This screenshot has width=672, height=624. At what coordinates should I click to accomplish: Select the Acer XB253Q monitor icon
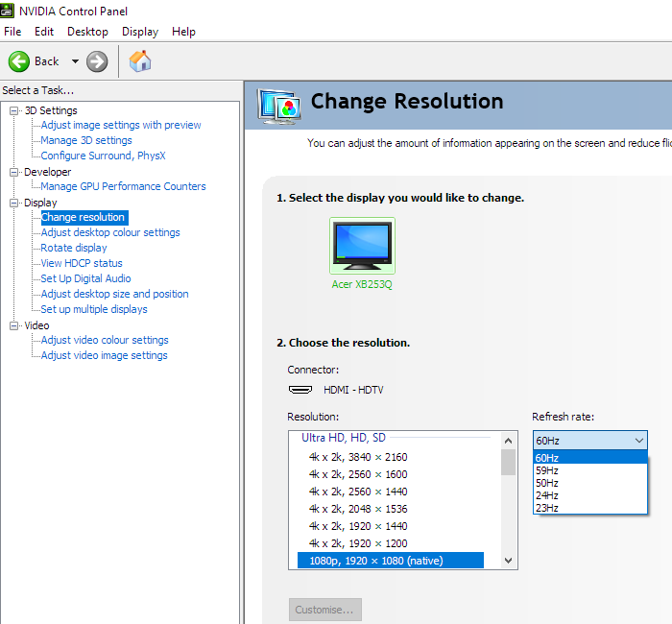pos(362,246)
